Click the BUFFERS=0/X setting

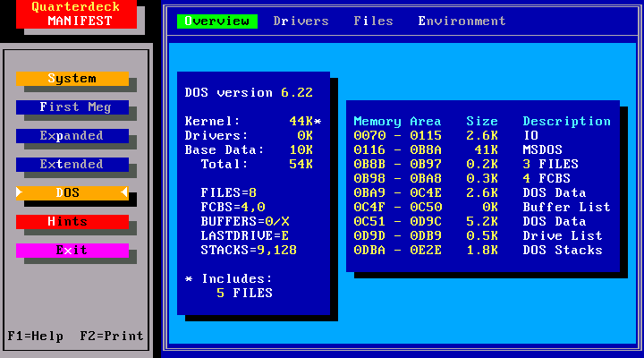coord(245,222)
